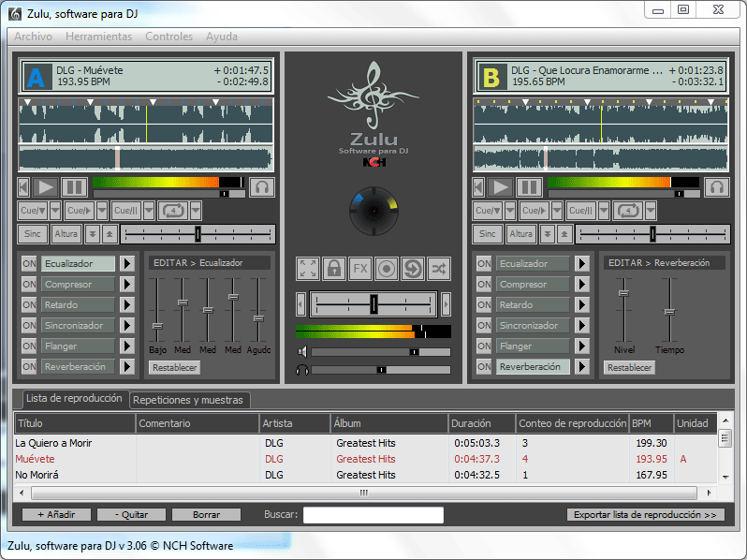Expand deck A Flanger effect arrow

coord(126,346)
